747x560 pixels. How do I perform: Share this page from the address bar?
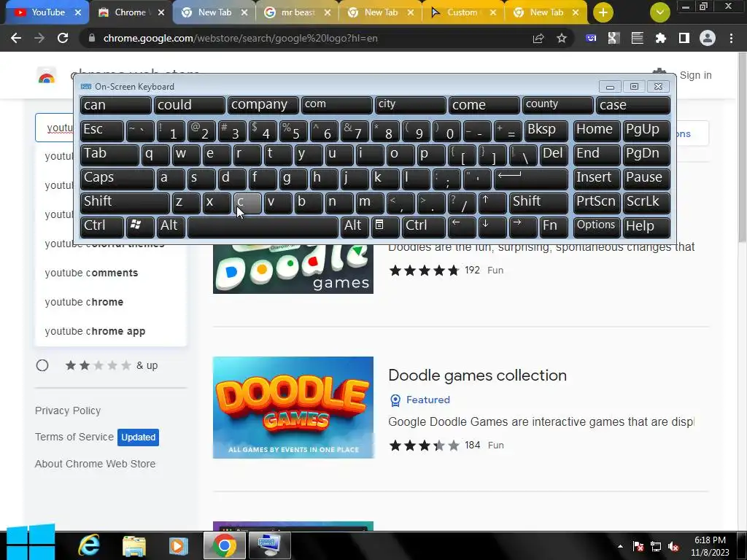[538, 38]
